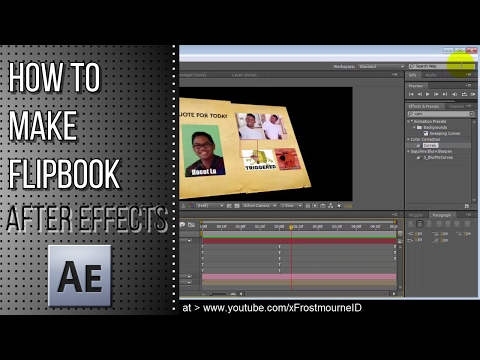Toggle loop option in Preview panel
Image resolution: width=480 pixels, height=360 pixels.
(x=464, y=94)
